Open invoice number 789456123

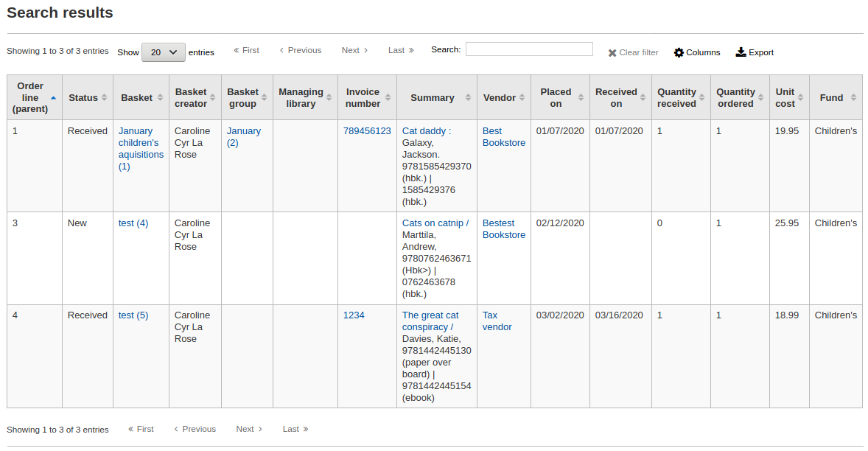tap(366, 130)
